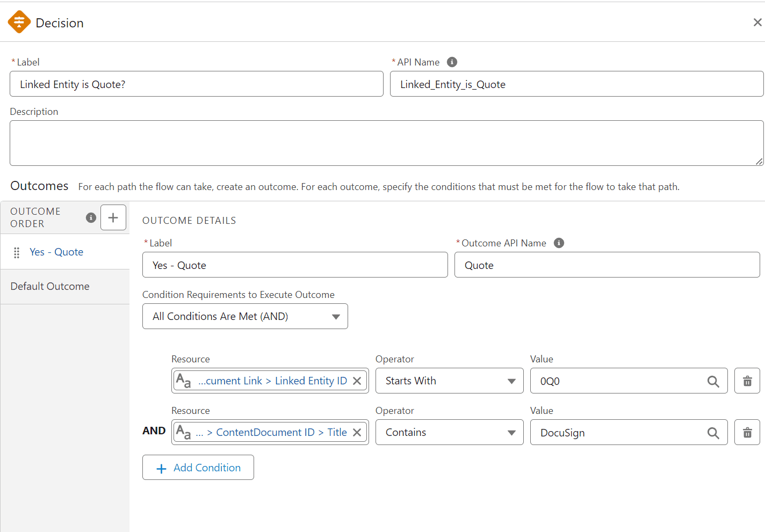Open the Condition Requirements dropdown
The height and width of the screenshot is (532, 765).
click(x=244, y=316)
